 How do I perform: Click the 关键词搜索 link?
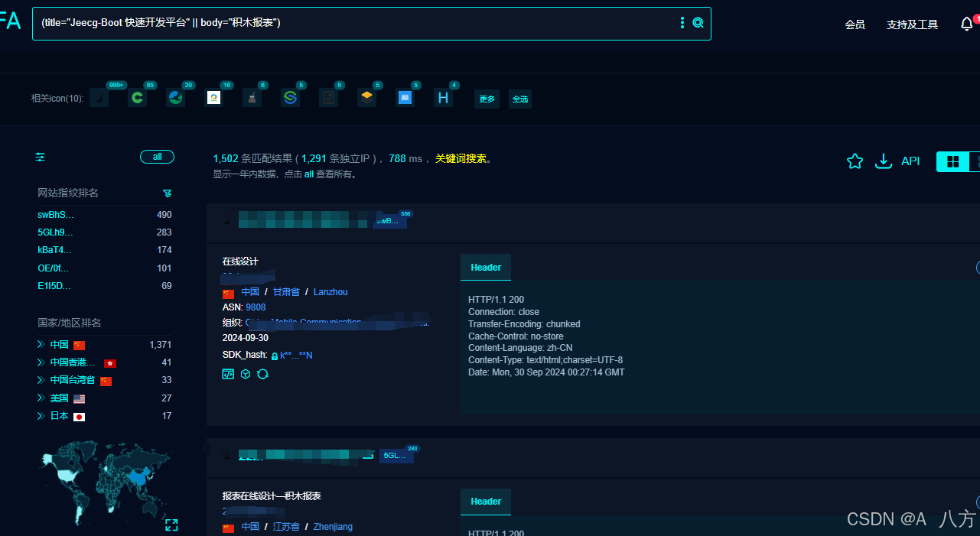[x=461, y=158]
